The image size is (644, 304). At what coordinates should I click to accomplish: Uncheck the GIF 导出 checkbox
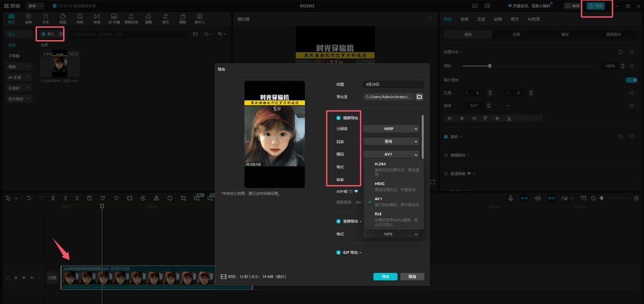tap(339, 253)
